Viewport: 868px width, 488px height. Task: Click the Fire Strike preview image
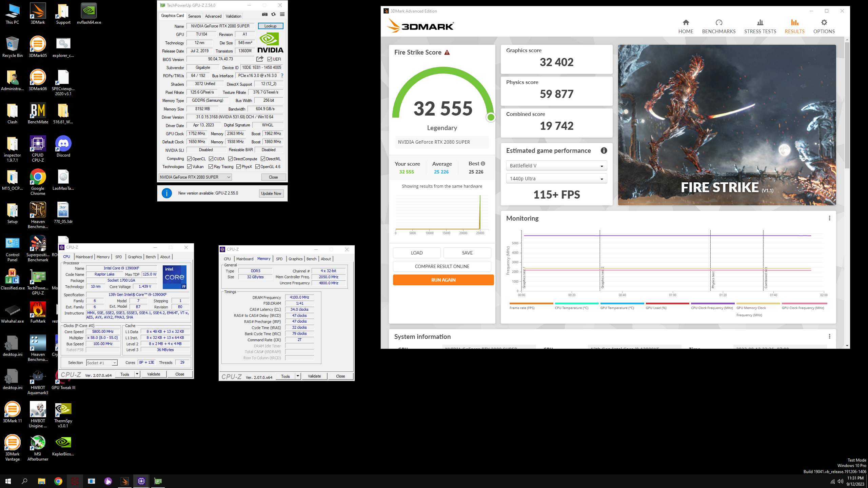click(x=727, y=125)
